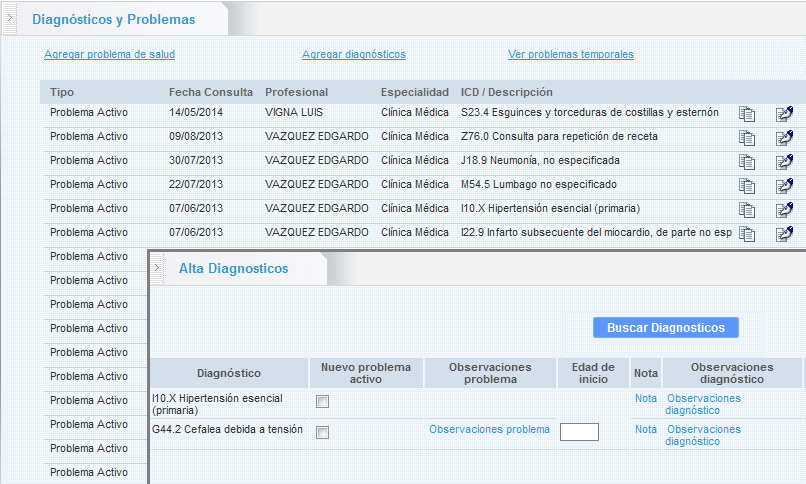The height and width of the screenshot is (484, 806).
Task: Open Agregar diagnósticos link
Action: (354, 54)
